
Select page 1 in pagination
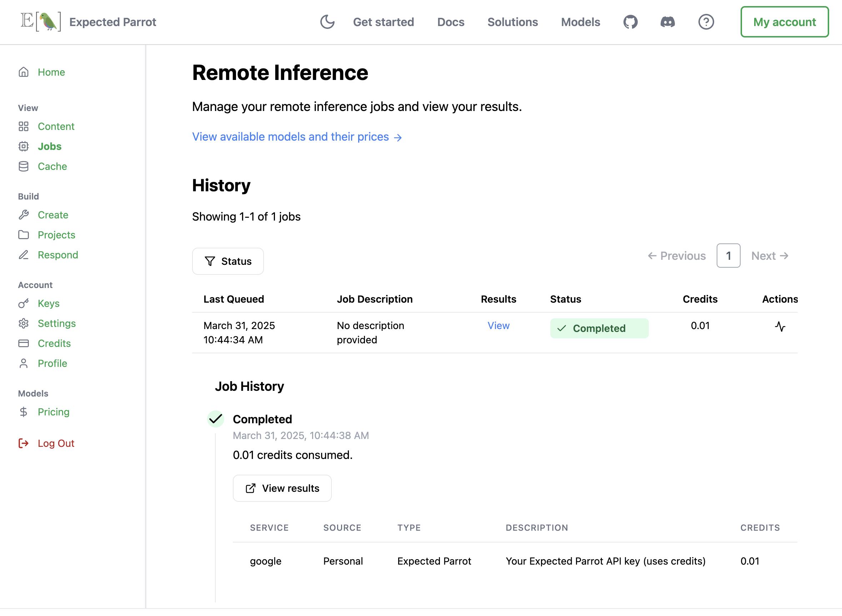728,256
